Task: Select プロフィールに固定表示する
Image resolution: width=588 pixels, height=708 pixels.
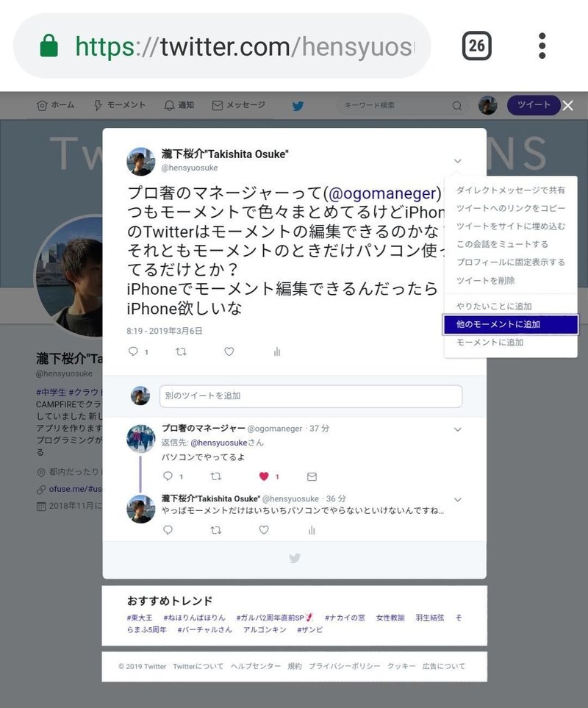Action: click(510, 262)
